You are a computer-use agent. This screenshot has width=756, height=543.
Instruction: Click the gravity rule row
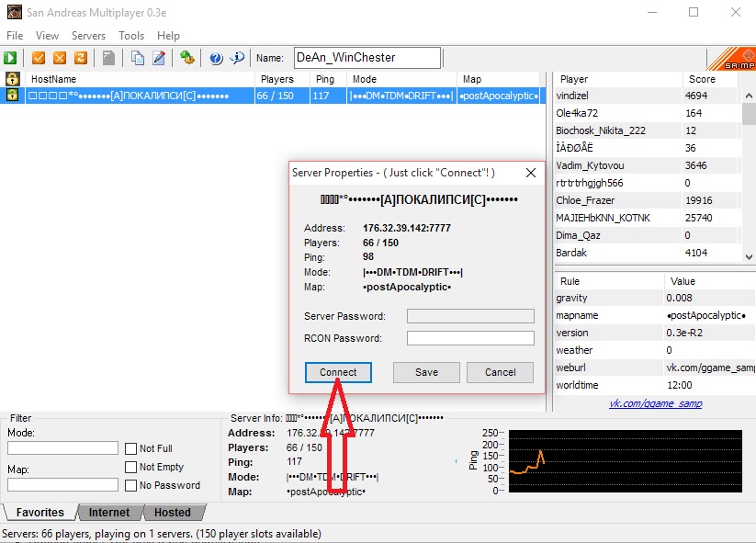pyautogui.click(x=655, y=298)
